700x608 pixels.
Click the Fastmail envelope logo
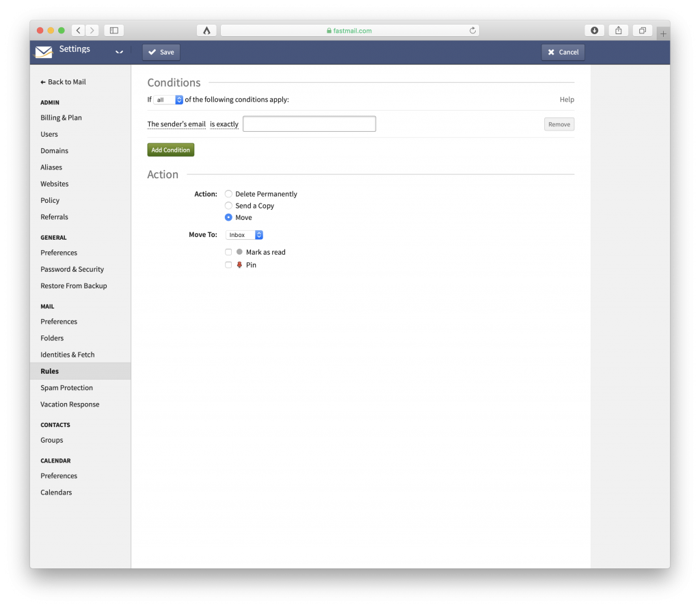pos(43,51)
